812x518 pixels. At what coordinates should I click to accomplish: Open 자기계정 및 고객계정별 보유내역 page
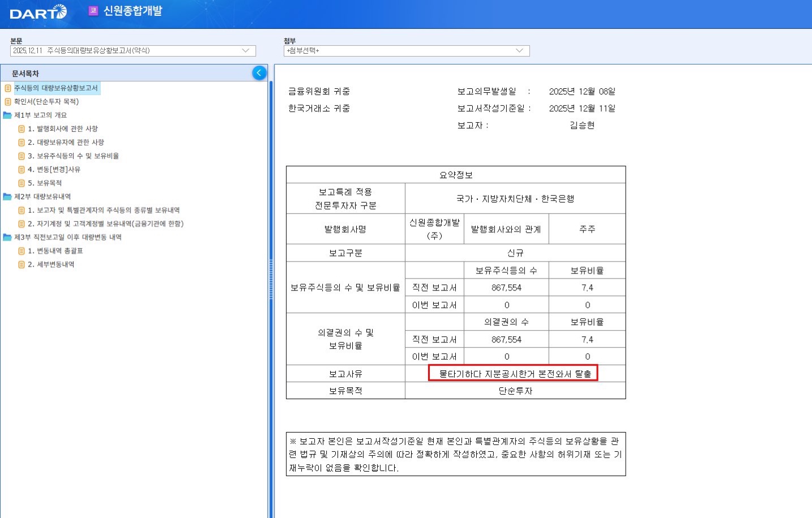click(105, 224)
